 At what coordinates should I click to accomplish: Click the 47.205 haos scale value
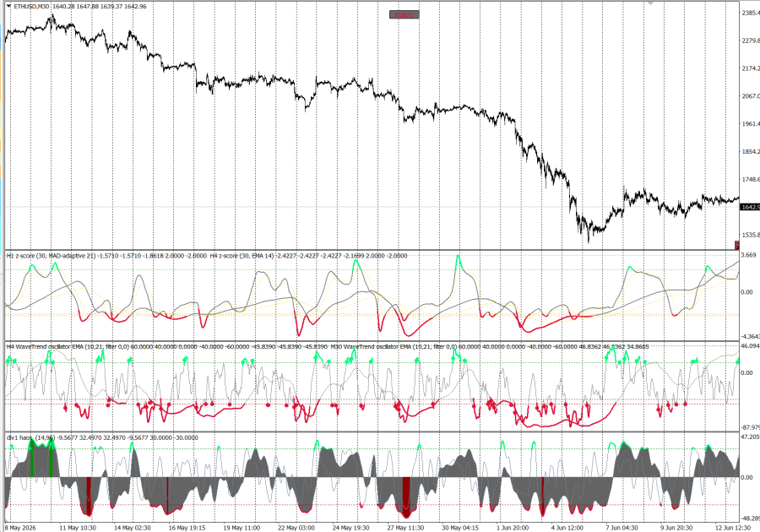click(751, 437)
